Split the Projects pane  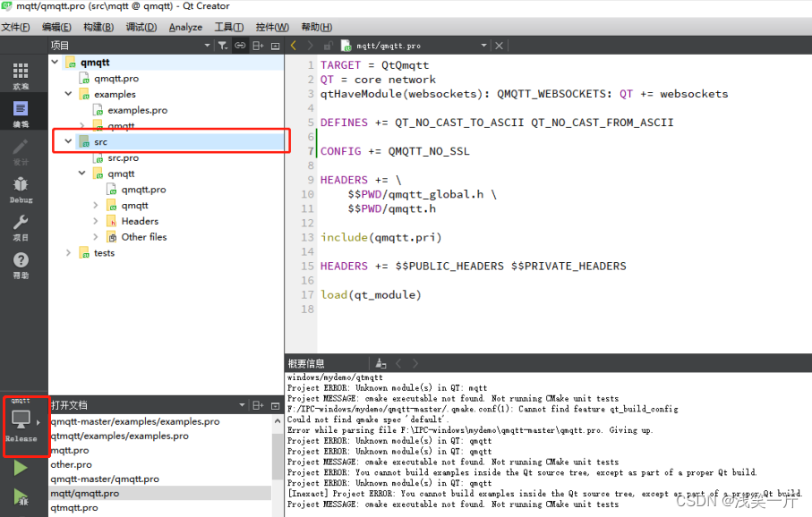(x=258, y=46)
